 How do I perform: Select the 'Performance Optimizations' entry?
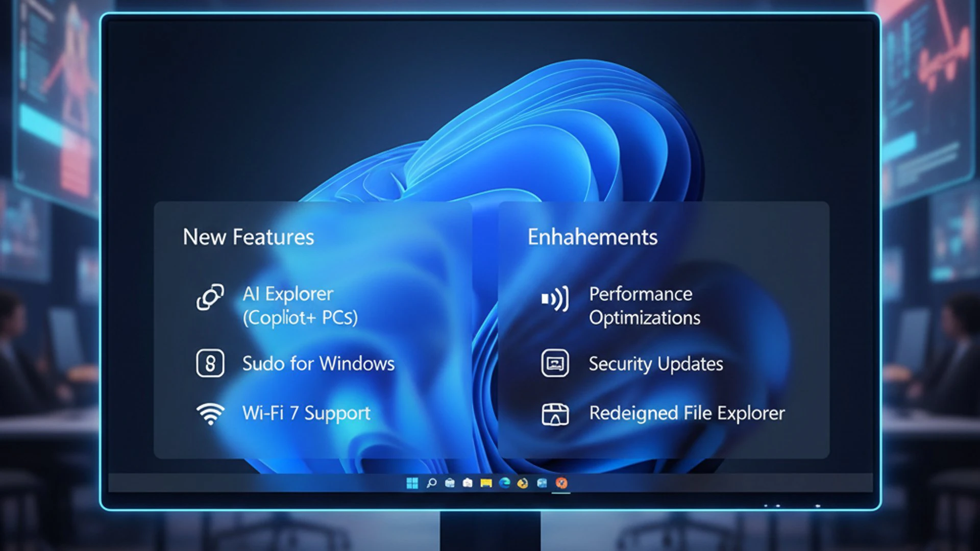point(645,306)
